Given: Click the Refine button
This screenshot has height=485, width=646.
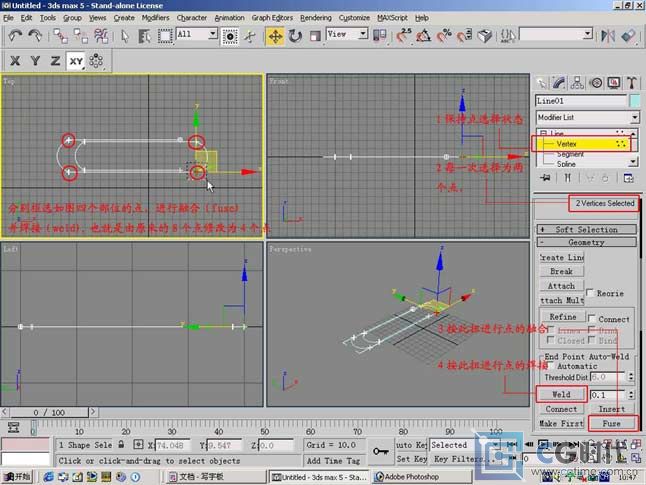Looking at the screenshot, I should click(x=563, y=316).
